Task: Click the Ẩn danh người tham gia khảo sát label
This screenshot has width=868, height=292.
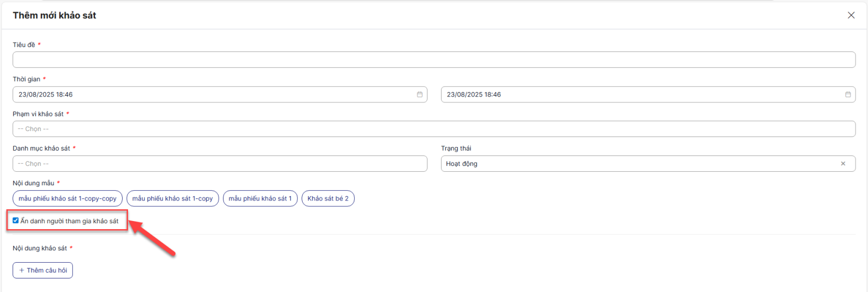Action: pyautogui.click(x=69, y=221)
